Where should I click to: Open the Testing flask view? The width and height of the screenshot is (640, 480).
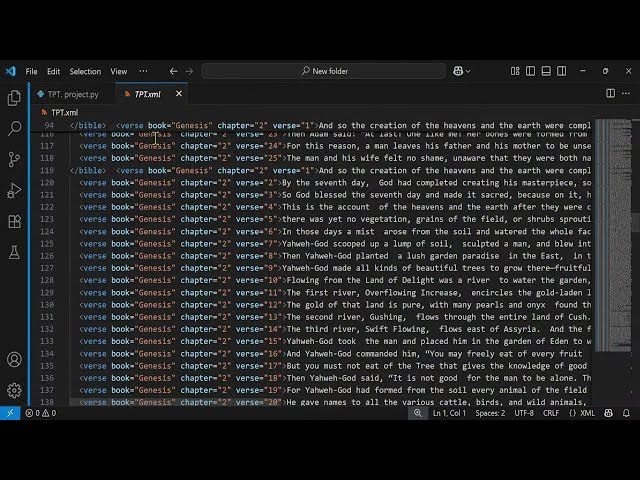[14, 253]
